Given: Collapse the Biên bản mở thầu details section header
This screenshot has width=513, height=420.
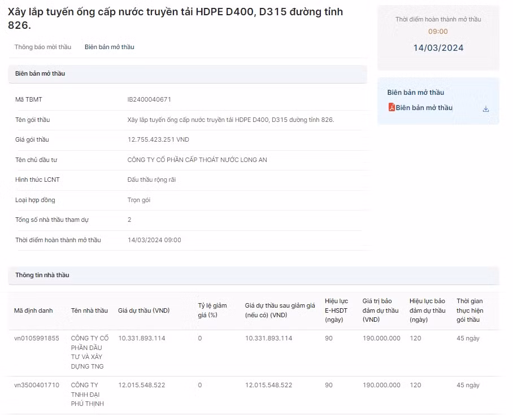Looking at the screenshot, I should tap(188, 73).
